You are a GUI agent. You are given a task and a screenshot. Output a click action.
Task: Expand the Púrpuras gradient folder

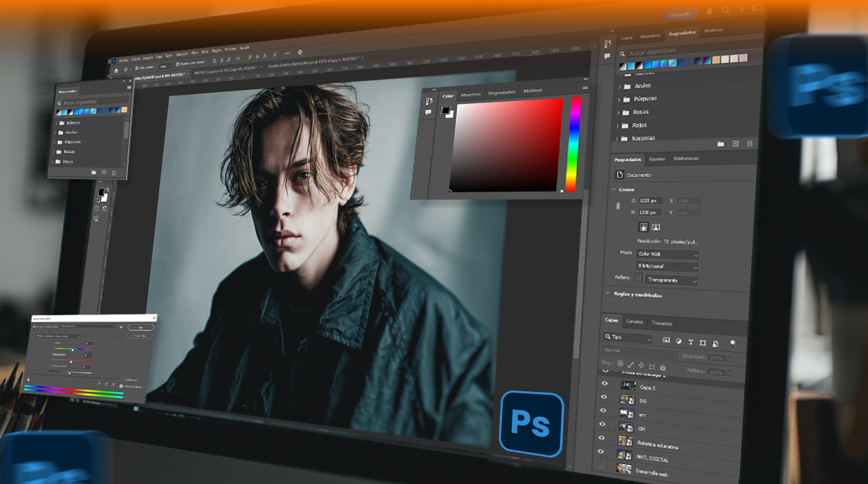pyautogui.click(x=619, y=99)
